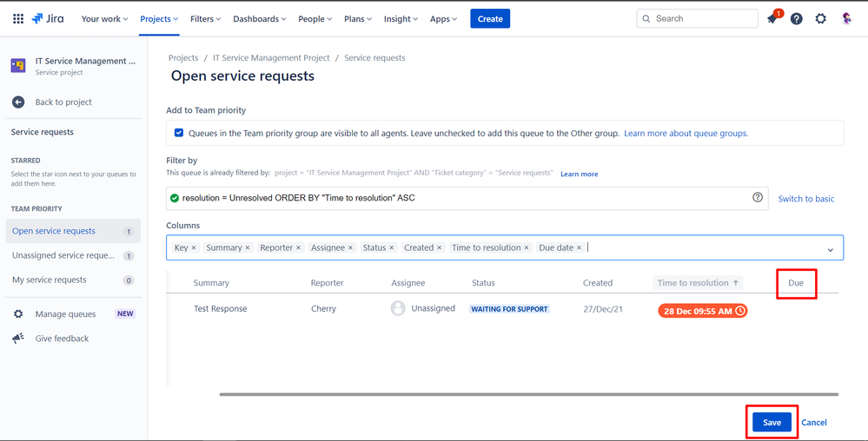Open the Projects dropdown menu
Viewport: 868px width, 441px height.
(159, 19)
